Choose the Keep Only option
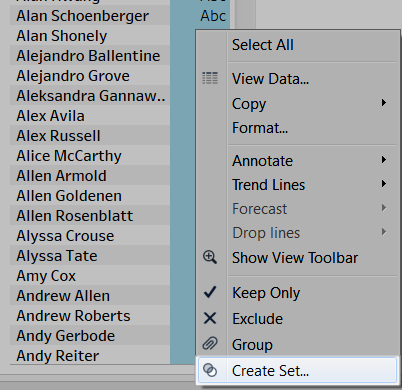Viewport: 402px width, 390px height. [266, 293]
